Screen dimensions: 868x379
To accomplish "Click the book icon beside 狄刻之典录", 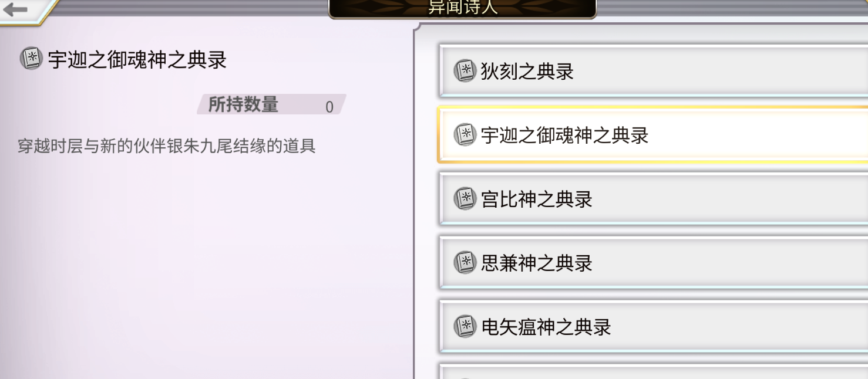I will (465, 71).
